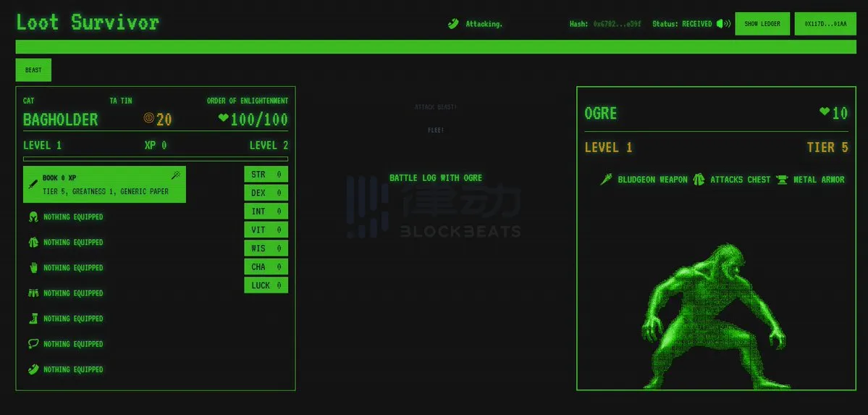Select the WIS stat box
The image size is (868, 415).
tap(266, 248)
